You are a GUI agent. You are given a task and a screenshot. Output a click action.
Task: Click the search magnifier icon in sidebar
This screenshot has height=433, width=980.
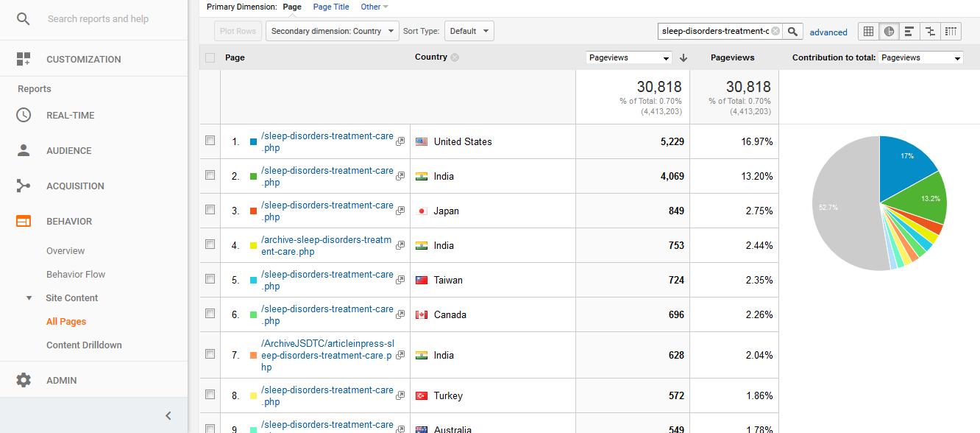[x=24, y=18]
